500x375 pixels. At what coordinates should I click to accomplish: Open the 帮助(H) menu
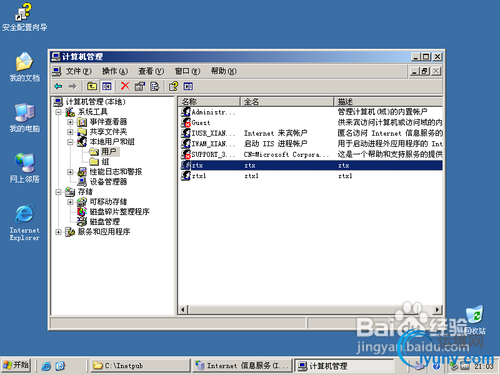pyautogui.click(x=224, y=71)
